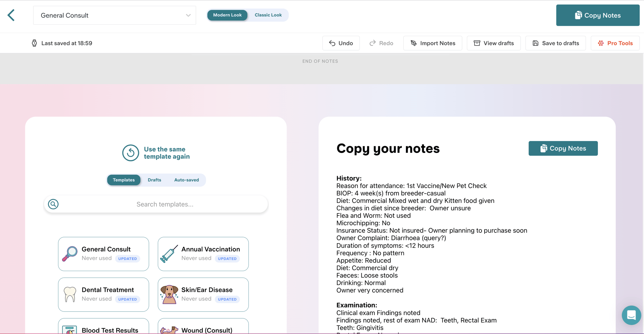Click the back arrow to leave notes
Screen dimensions: 644x334
[x=11, y=15]
